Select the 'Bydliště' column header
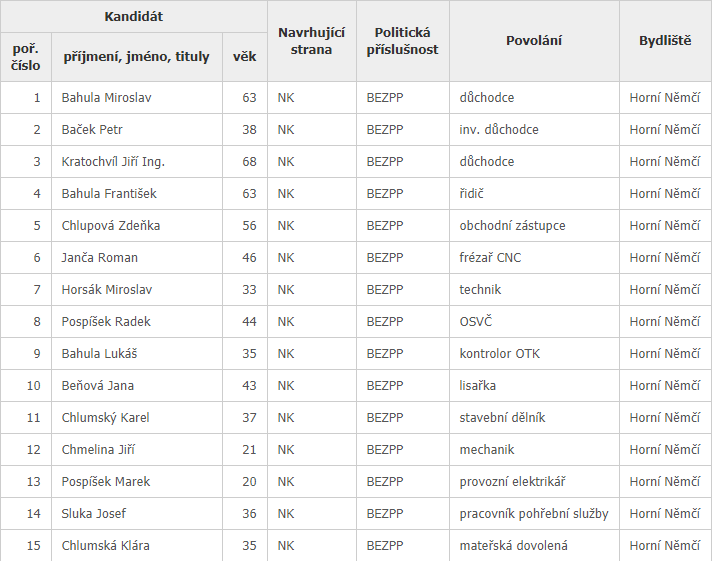Viewport: 712px width, 561px height. (665, 41)
